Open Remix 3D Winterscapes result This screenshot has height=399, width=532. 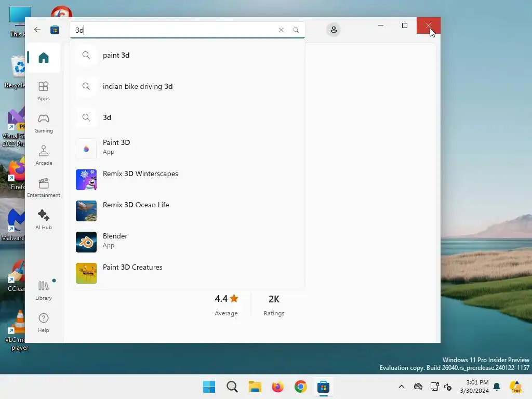pyautogui.click(x=187, y=179)
